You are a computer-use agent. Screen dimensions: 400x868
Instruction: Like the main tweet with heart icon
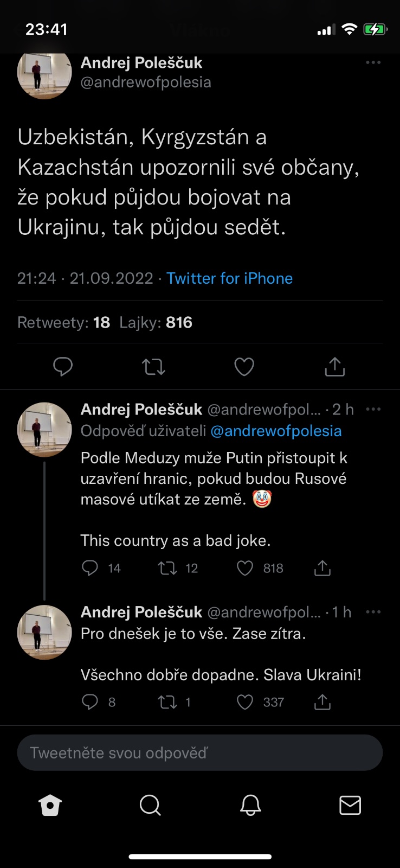click(244, 367)
